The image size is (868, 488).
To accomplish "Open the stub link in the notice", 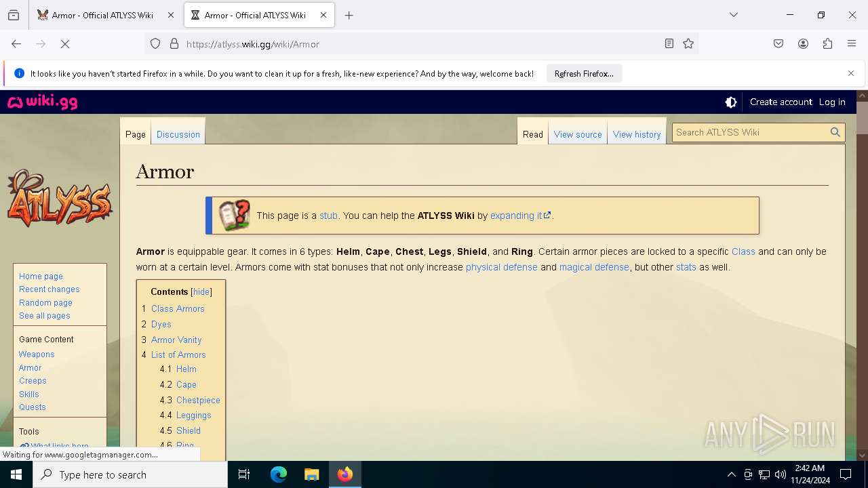I will point(328,216).
